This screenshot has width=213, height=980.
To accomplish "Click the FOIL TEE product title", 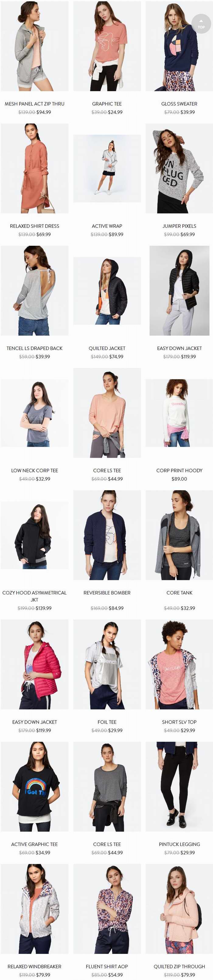I will pos(107,722).
